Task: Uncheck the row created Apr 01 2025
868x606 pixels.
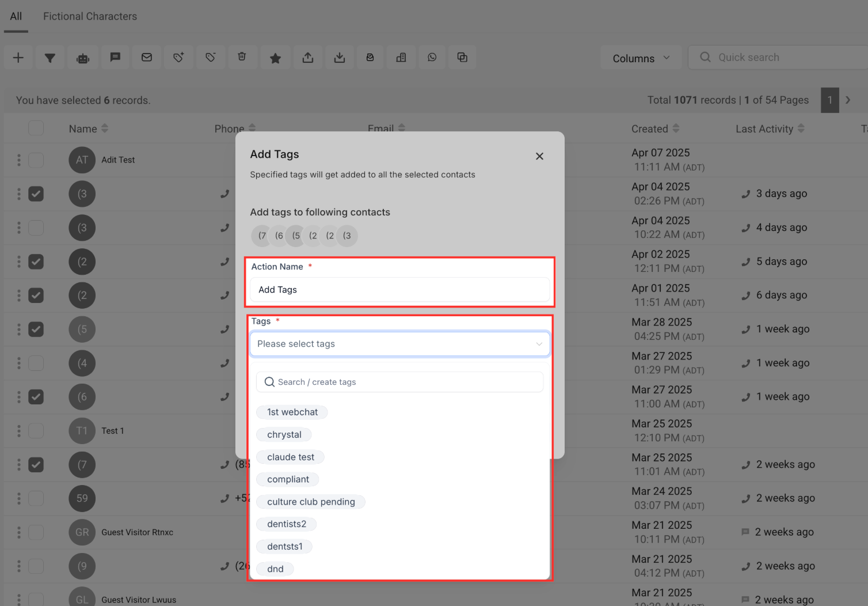Action: pos(36,296)
